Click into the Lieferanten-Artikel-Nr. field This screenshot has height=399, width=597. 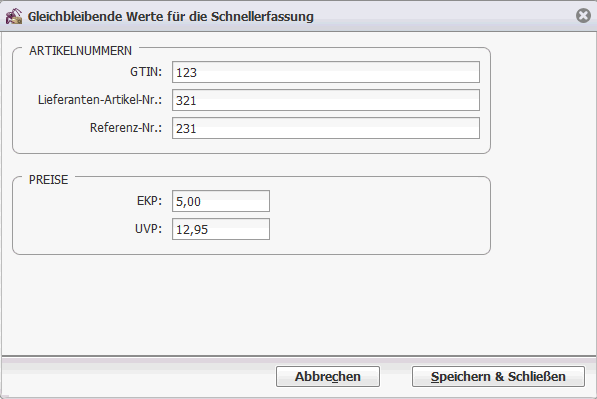coord(326,100)
